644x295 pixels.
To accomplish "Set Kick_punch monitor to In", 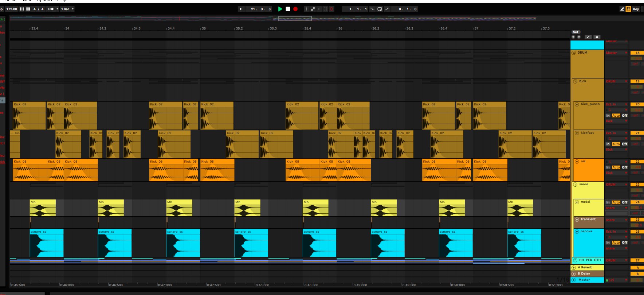I will pyautogui.click(x=608, y=116).
